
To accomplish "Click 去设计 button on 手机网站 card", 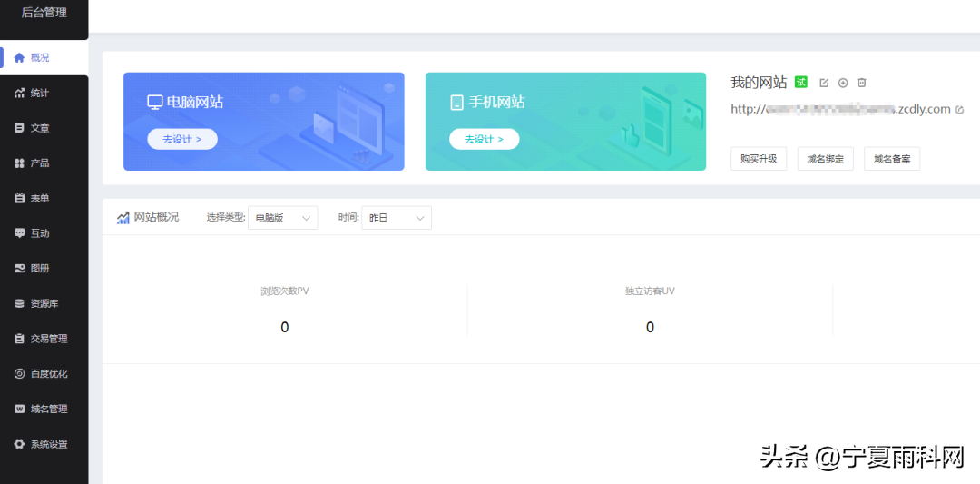I will point(484,140).
